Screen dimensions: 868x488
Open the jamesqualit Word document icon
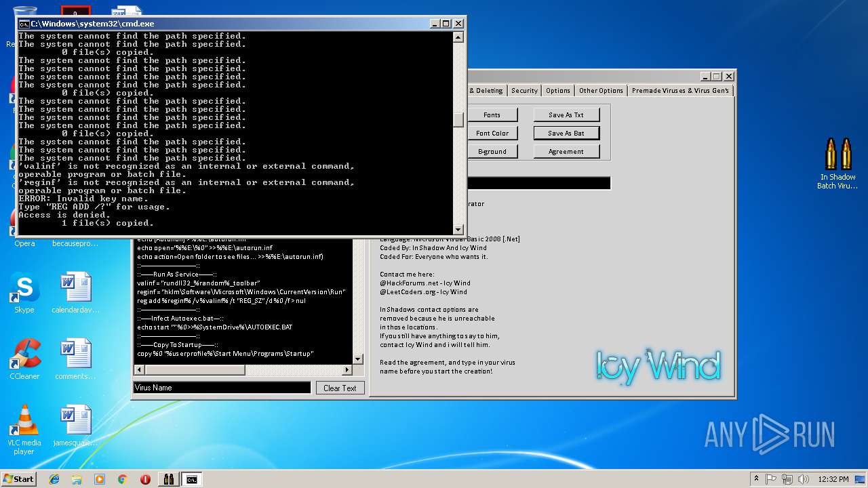pyautogui.click(x=75, y=426)
